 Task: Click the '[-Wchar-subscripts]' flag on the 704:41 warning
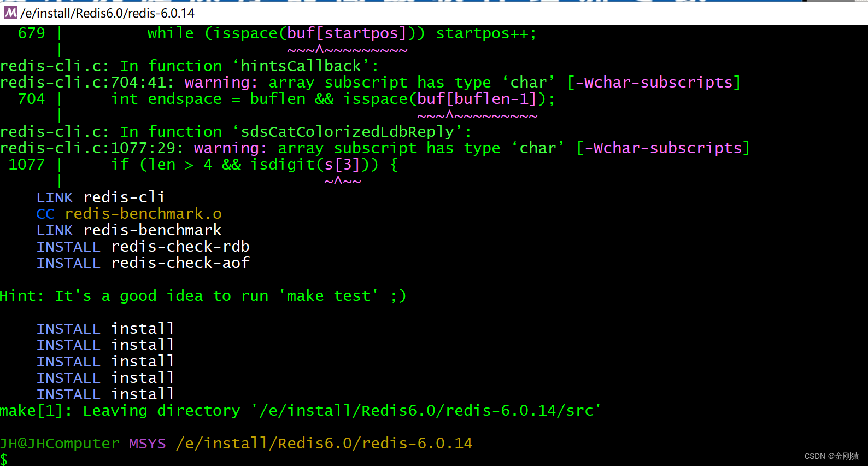point(654,83)
